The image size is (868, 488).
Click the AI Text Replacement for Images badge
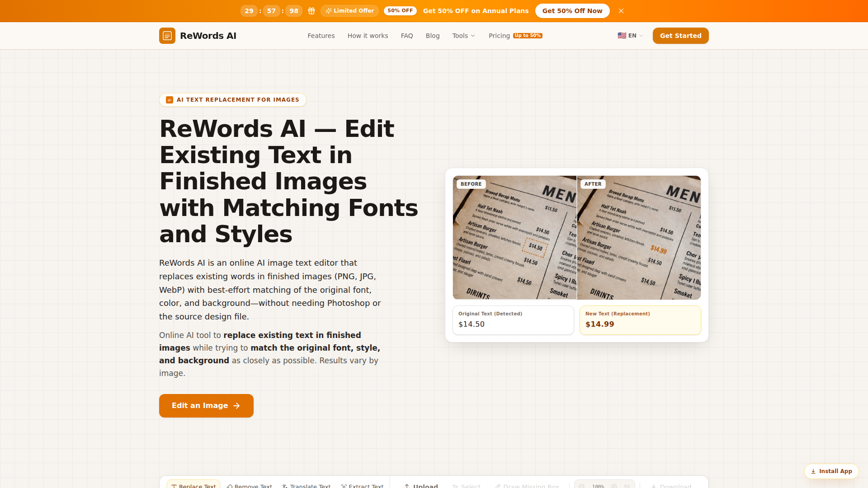pyautogui.click(x=232, y=100)
